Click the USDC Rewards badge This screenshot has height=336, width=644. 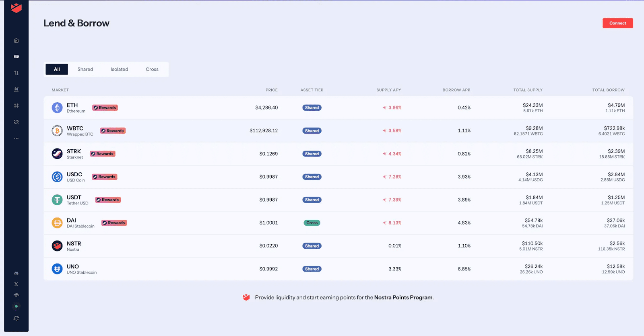click(105, 177)
